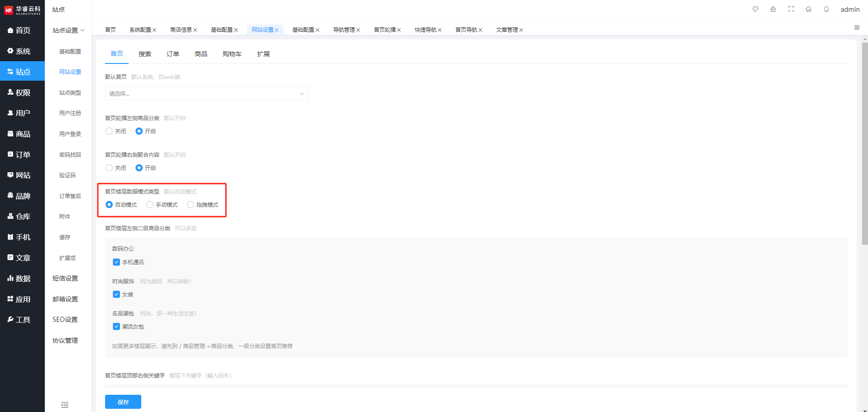Collapse sidebar using bottom menu icon

(x=65, y=405)
